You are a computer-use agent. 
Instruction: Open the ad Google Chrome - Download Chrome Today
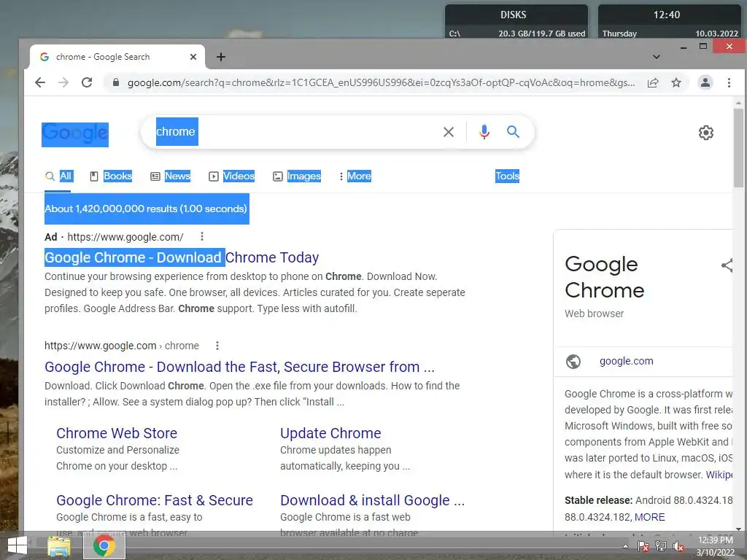click(x=182, y=257)
